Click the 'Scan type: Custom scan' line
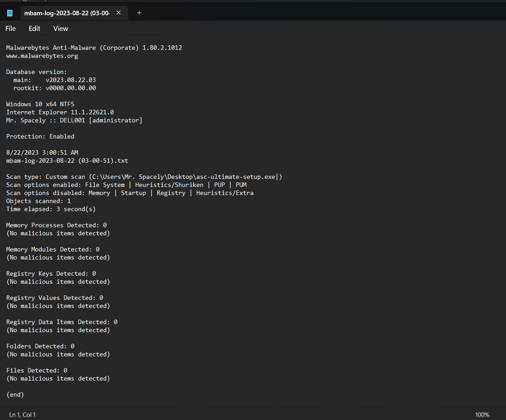Screen dimensions: 506x420 pyautogui.click(x=144, y=177)
